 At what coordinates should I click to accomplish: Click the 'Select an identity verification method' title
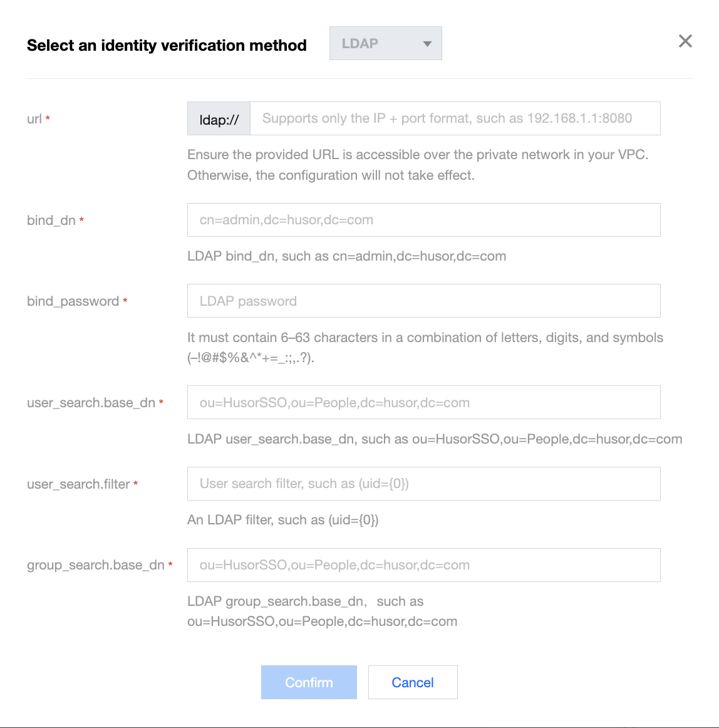click(x=167, y=45)
